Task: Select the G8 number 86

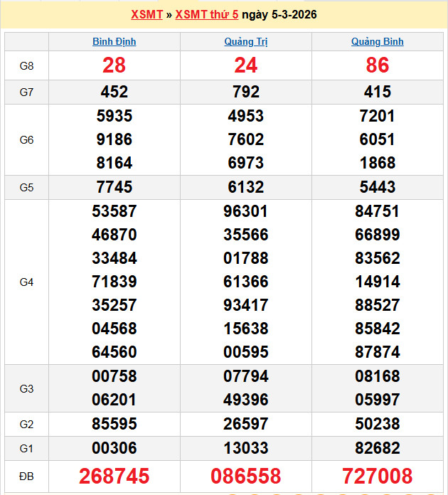Action: (x=377, y=65)
